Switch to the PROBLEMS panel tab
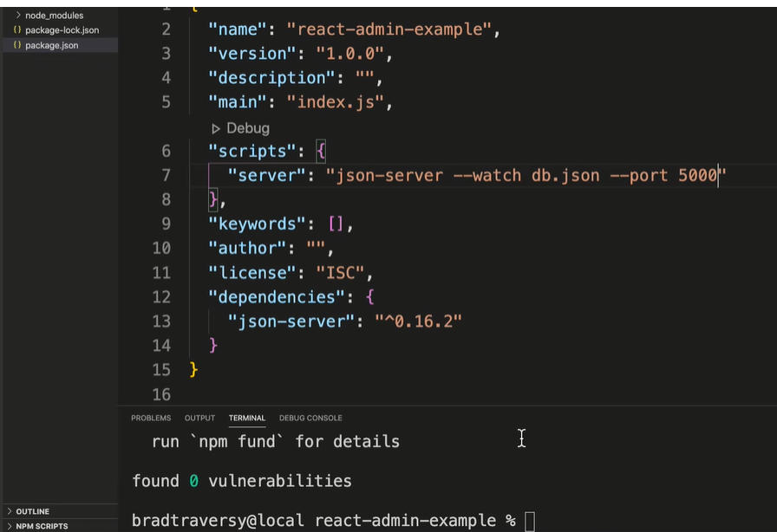The image size is (777, 532). click(151, 418)
